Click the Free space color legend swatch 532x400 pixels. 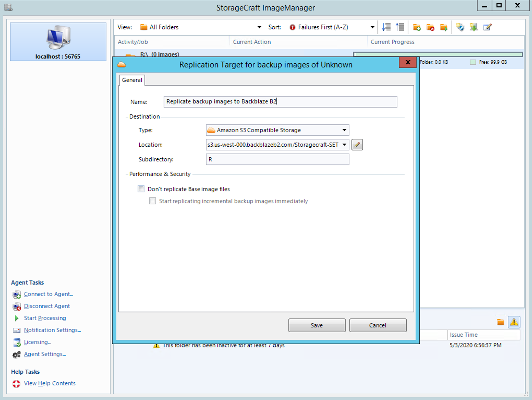pyautogui.click(x=473, y=62)
